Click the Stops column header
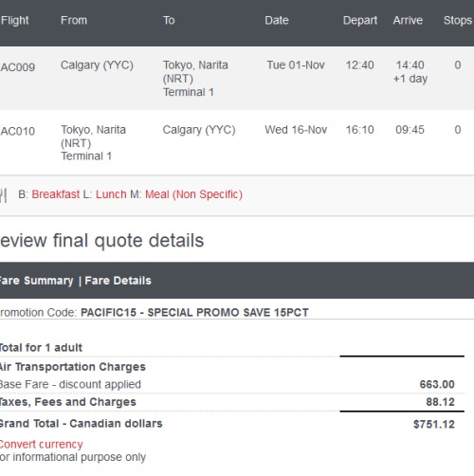474x476 pixels. pyautogui.click(x=458, y=21)
